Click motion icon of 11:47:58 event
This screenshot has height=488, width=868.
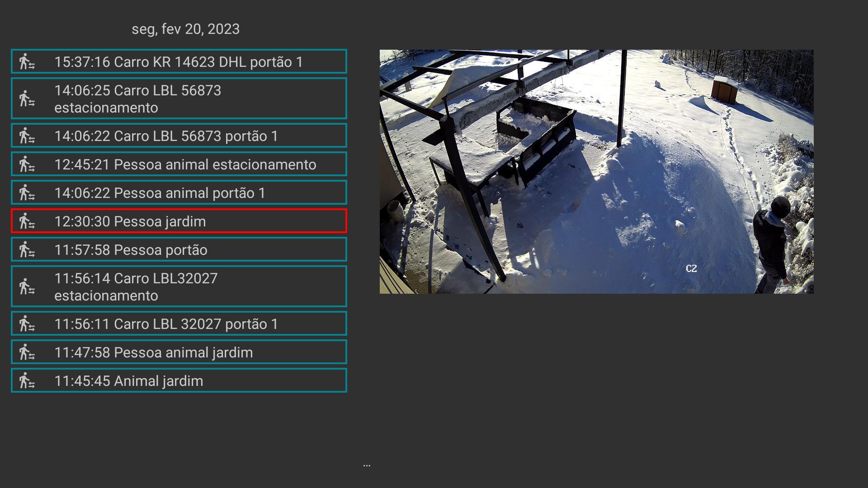click(27, 352)
